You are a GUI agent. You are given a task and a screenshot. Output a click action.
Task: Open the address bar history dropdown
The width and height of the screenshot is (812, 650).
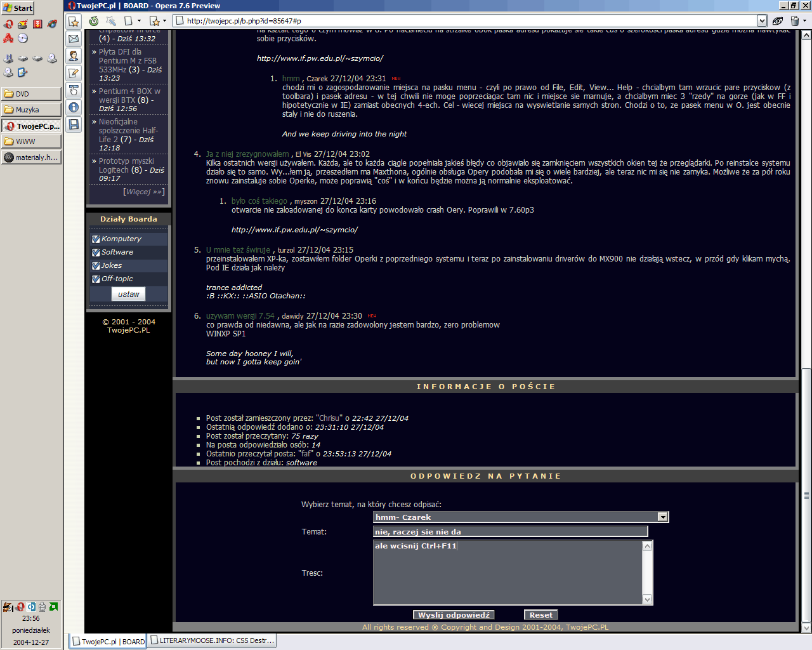pos(762,21)
